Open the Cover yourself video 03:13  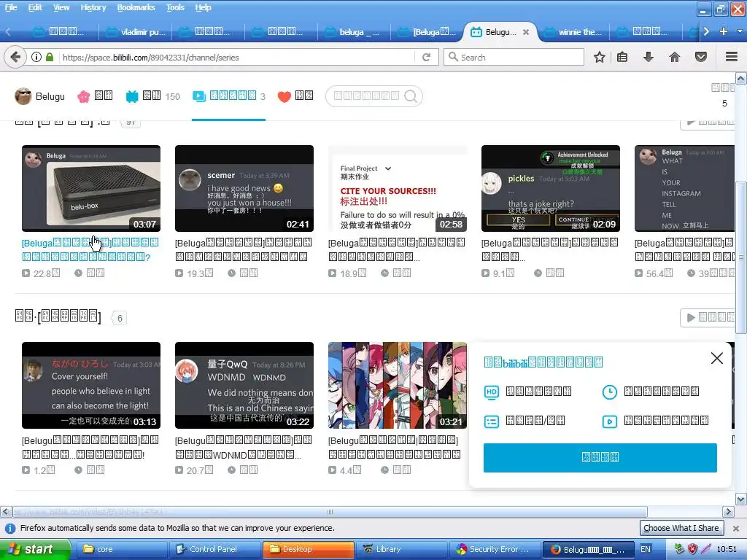tap(91, 385)
